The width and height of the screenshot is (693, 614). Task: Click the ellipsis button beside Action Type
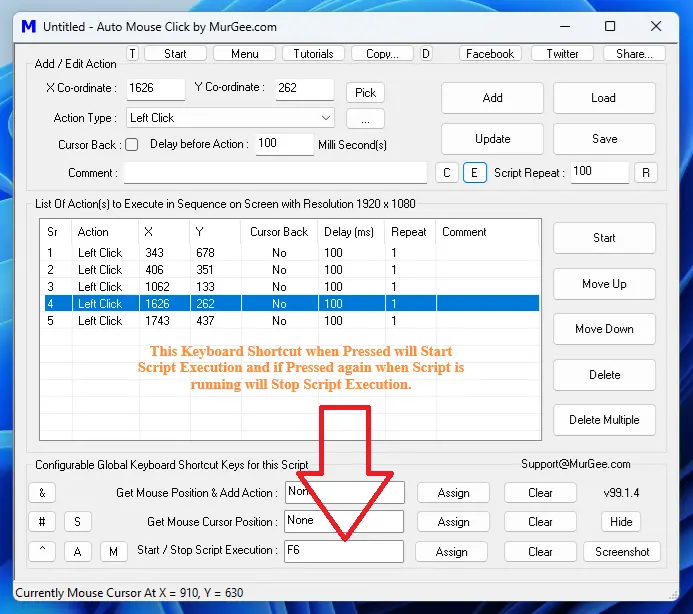366,119
